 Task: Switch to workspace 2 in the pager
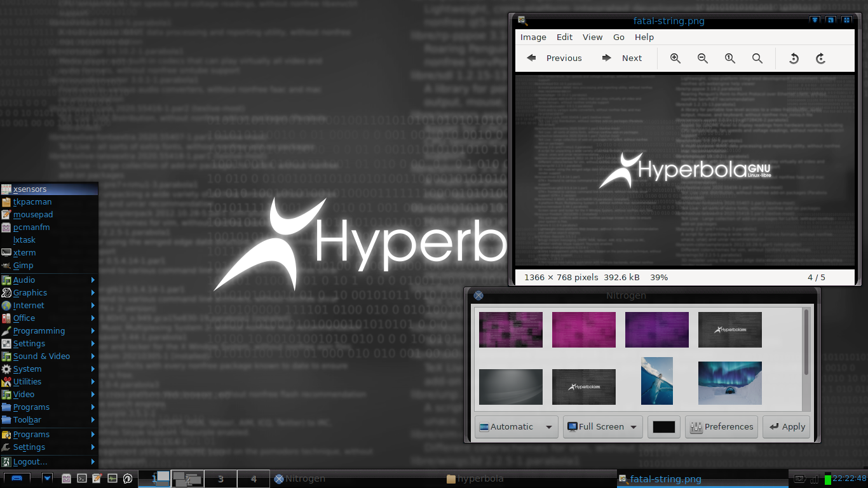187,479
